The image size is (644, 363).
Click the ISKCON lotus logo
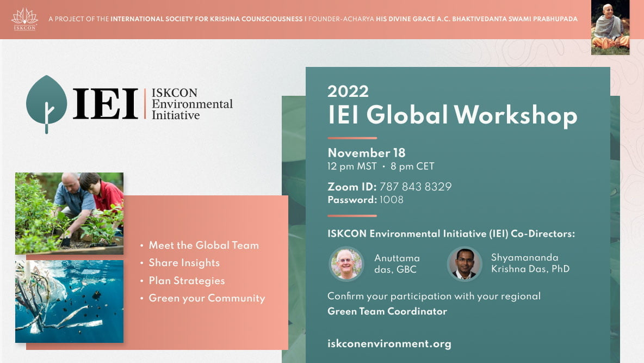pyautogui.click(x=24, y=19)
